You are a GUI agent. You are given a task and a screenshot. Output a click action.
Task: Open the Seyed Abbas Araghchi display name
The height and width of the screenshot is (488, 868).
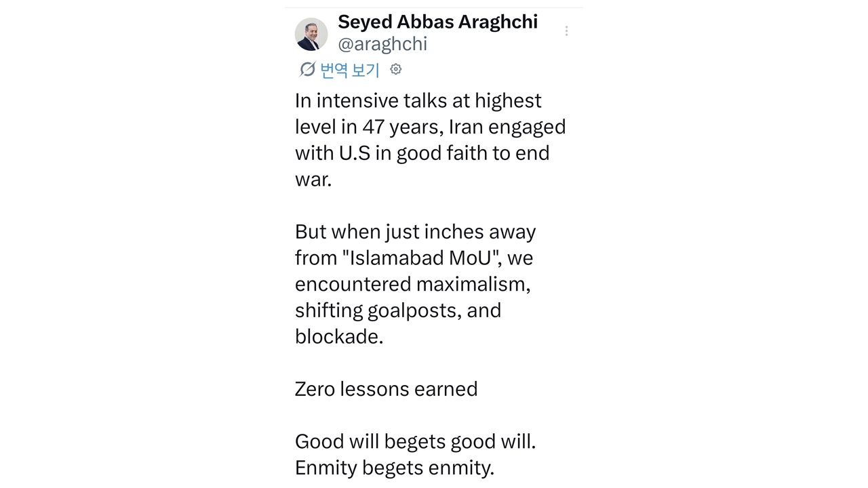[437, 22]
